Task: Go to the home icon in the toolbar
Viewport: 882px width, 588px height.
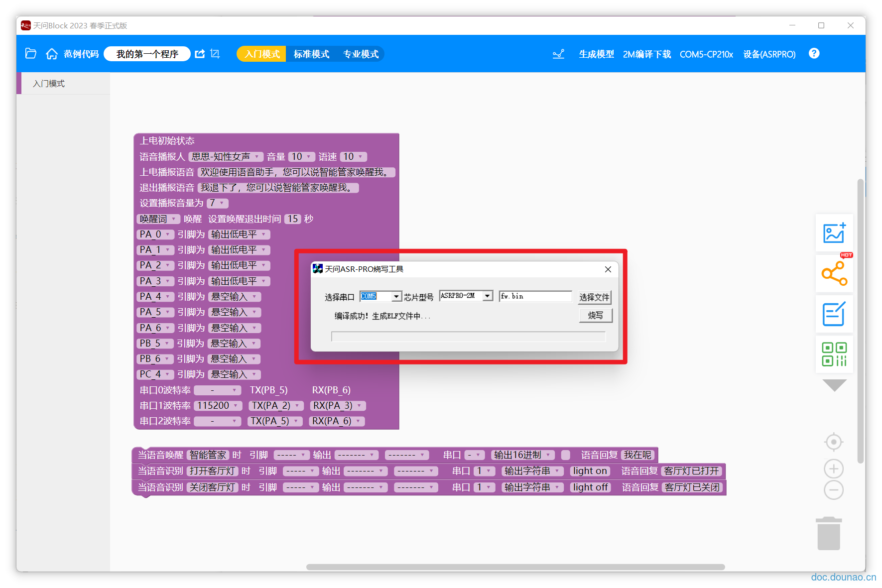Action: pos(52,54)
